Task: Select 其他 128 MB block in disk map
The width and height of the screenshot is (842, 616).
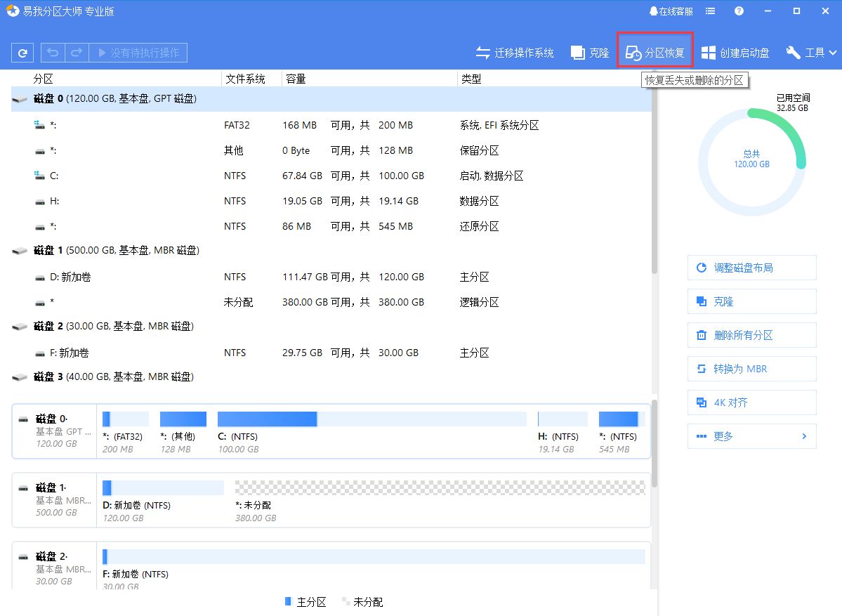Action: (x=183, y=432)
